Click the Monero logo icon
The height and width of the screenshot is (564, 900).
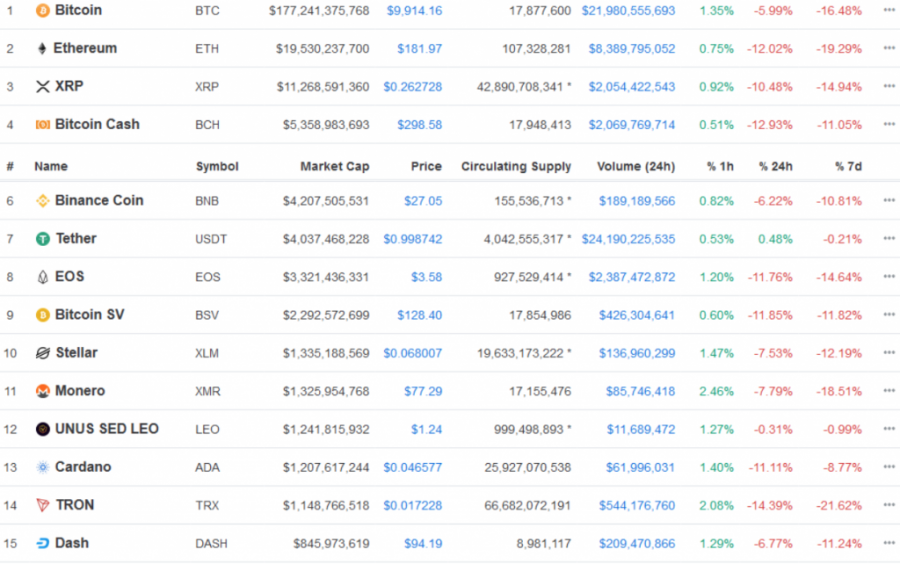[42, 391]
